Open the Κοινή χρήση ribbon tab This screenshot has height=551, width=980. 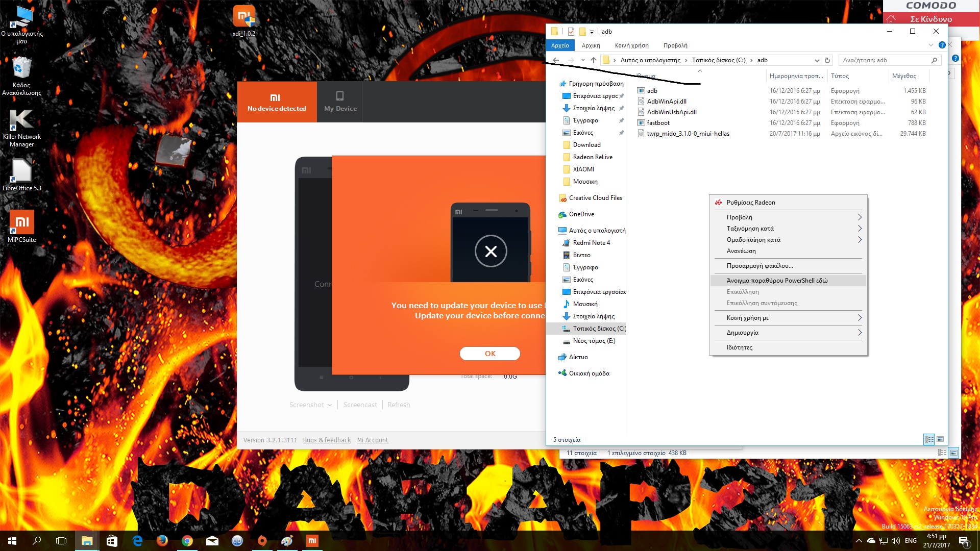pyautogui.click(x=631, y=45)
